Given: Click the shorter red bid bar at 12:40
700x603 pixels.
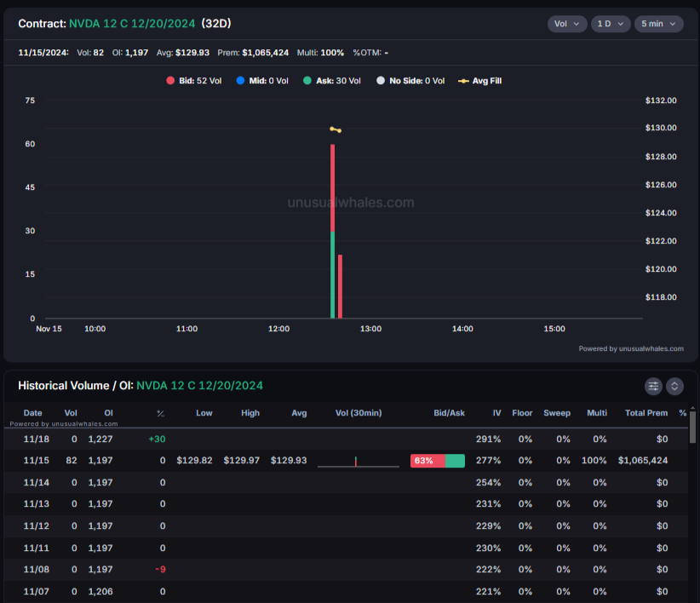Looking at the screenshot, I should pos(340,286).
